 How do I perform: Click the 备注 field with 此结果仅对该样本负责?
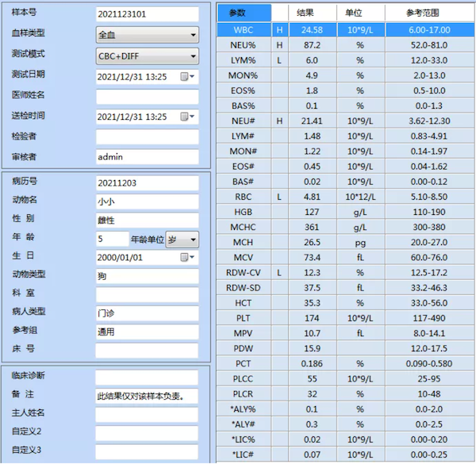147,396
